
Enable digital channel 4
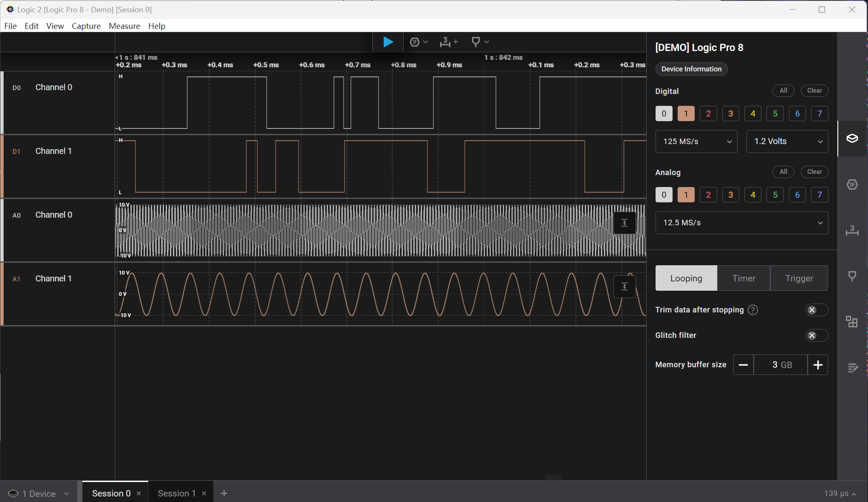coord(753,113)
